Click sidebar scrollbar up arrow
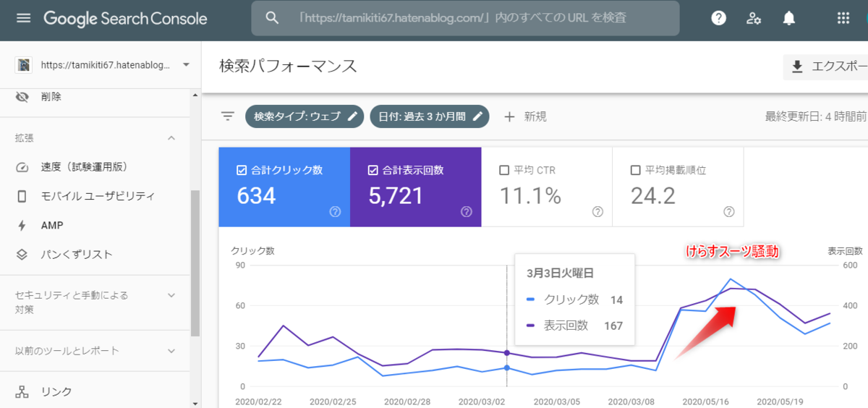 pyautogui.click(x=195, y=94)
